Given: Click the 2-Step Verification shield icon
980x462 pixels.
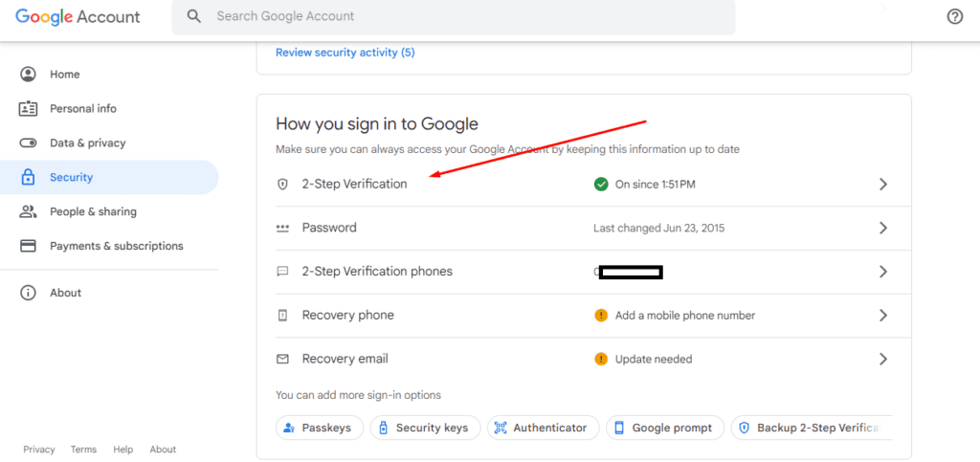Looking at the screenshot, I should [282, 185].
